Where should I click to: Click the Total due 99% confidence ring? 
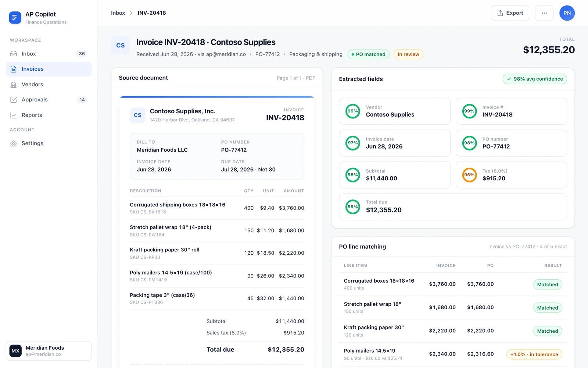(x=353, y=207)
